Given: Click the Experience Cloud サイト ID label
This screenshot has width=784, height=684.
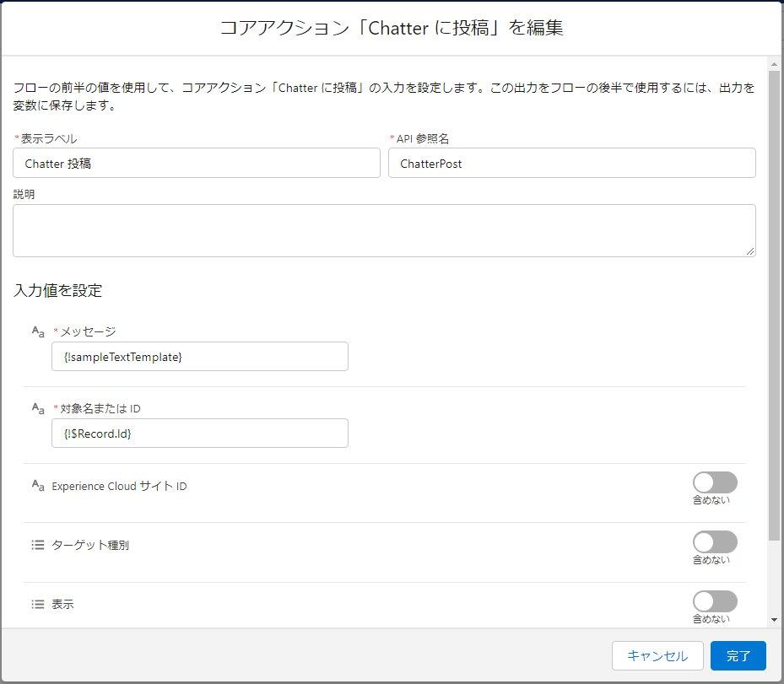Looking at the screenshot, I should [120, 486].
